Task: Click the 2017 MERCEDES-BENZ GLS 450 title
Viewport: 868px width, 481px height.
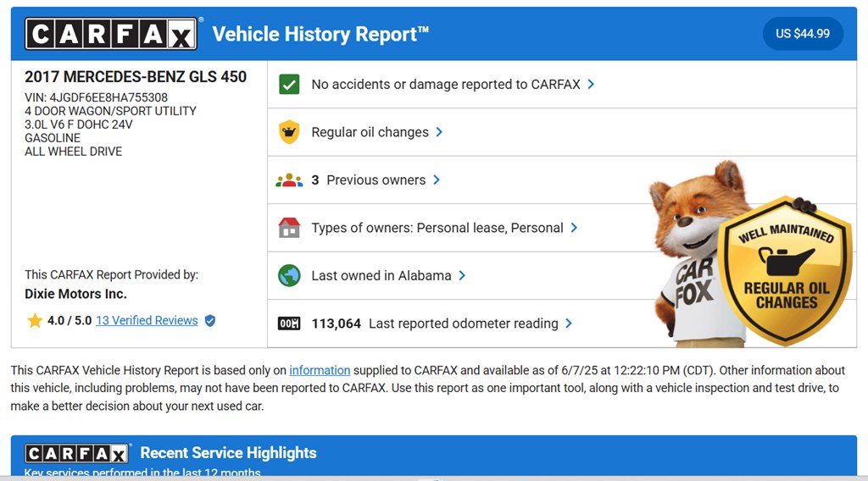Action: click(136, 77)
